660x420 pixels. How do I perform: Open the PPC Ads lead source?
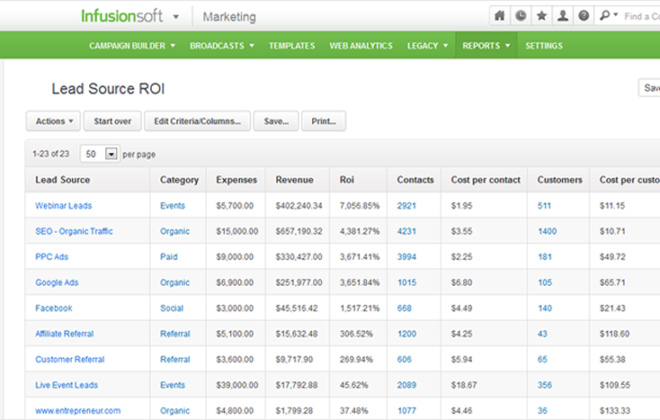click(x=52, y=257)
